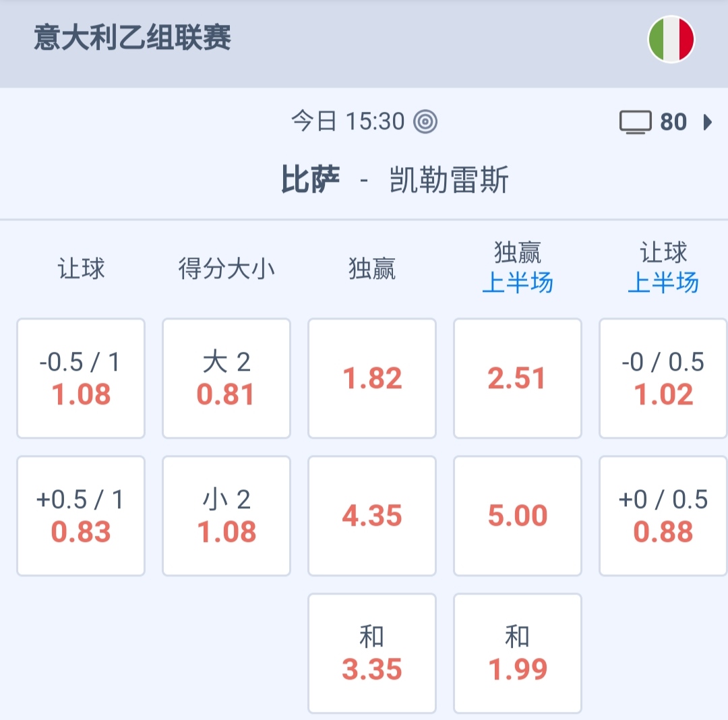Pick full-time away win odds 4.35
Screen dimensions: 728x720
coord(372,516)
